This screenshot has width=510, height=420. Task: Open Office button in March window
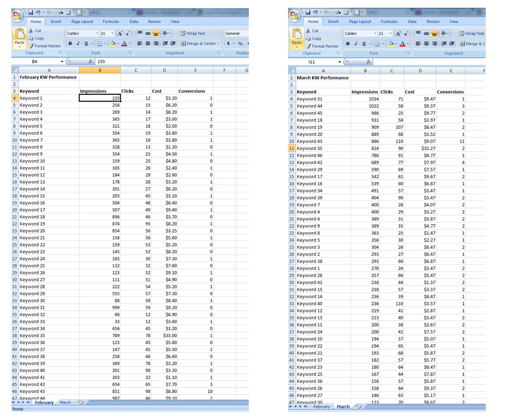click(x=294, y=15)
